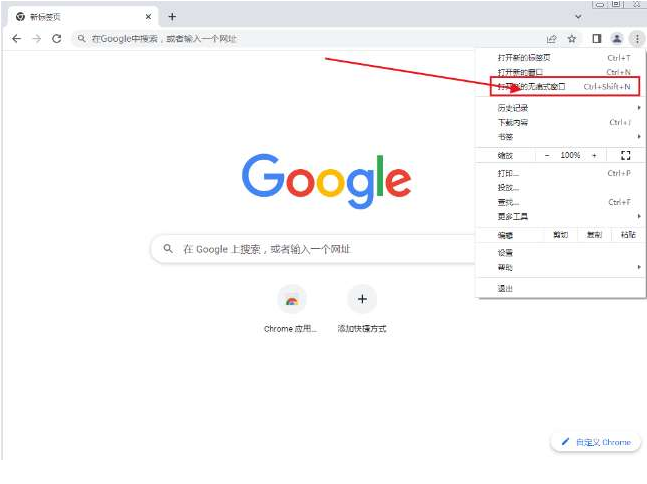The height and width of the screenshot is (484, 647).
Task: Select 打印 menu item
Action: tap(560, 173)
